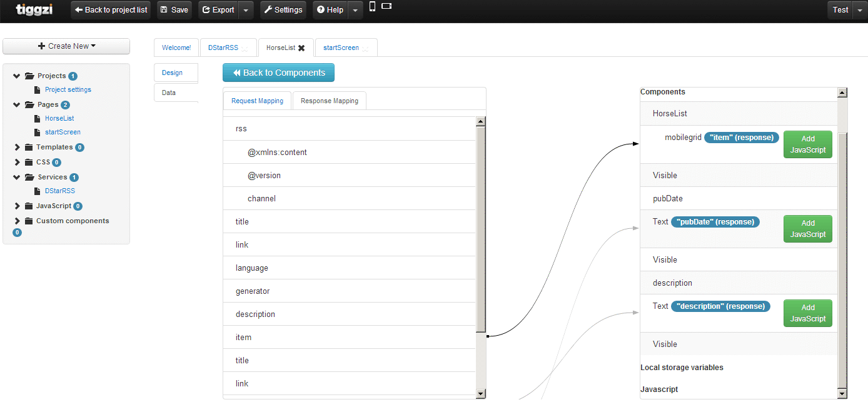The height and width of the screenshot is (412, 868).
Task: Click the phone portrait orientation icon
Action: pos(373,7)
